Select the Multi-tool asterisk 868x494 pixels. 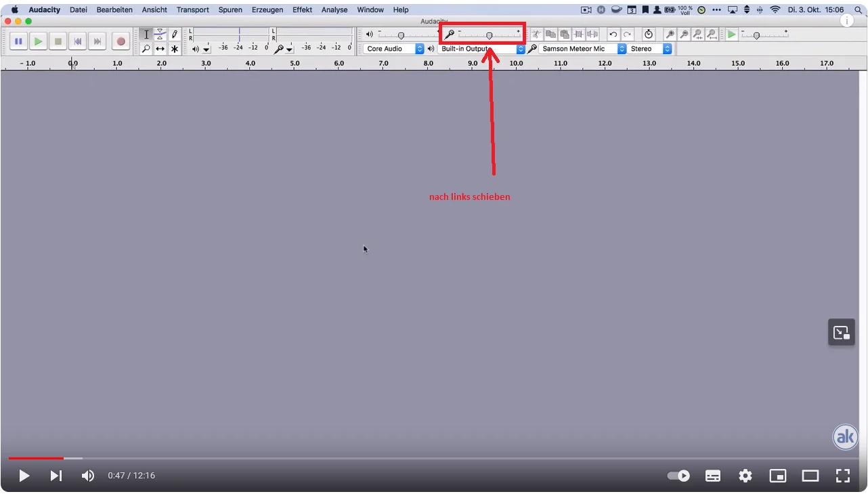pos(175,49)
